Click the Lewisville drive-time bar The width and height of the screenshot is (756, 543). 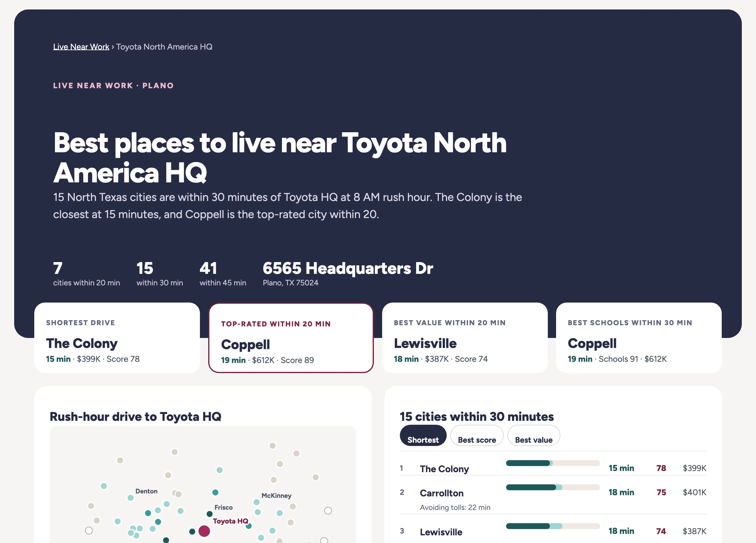point(553,526)
